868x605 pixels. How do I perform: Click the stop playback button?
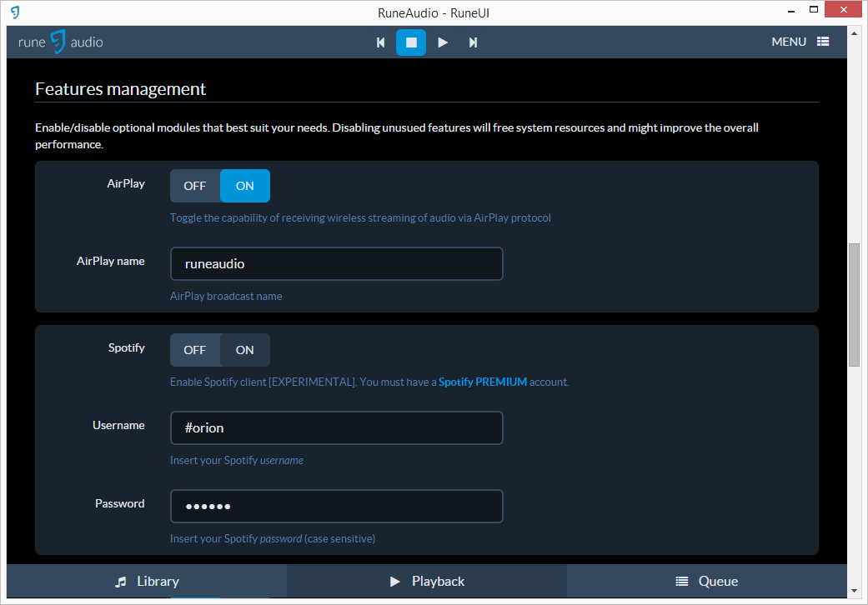click(411, 42)
